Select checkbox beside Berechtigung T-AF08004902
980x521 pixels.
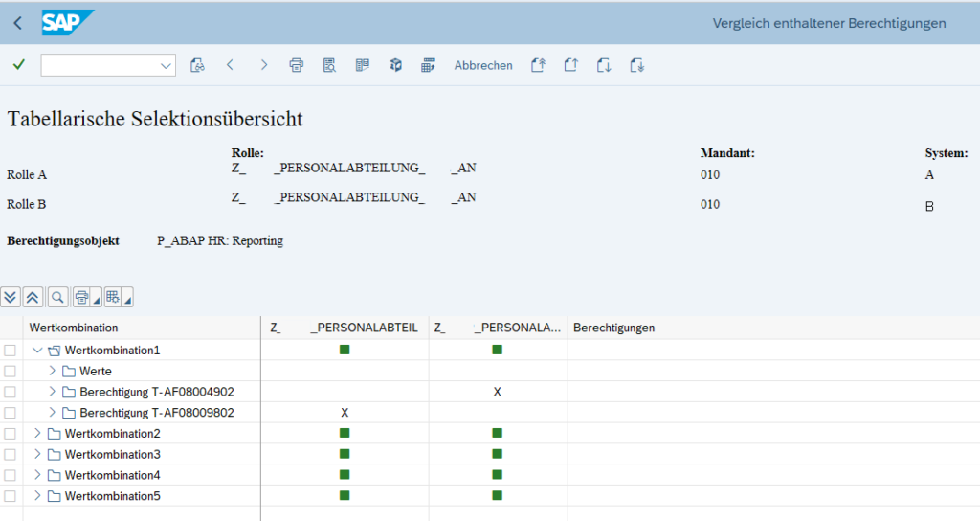10,392
